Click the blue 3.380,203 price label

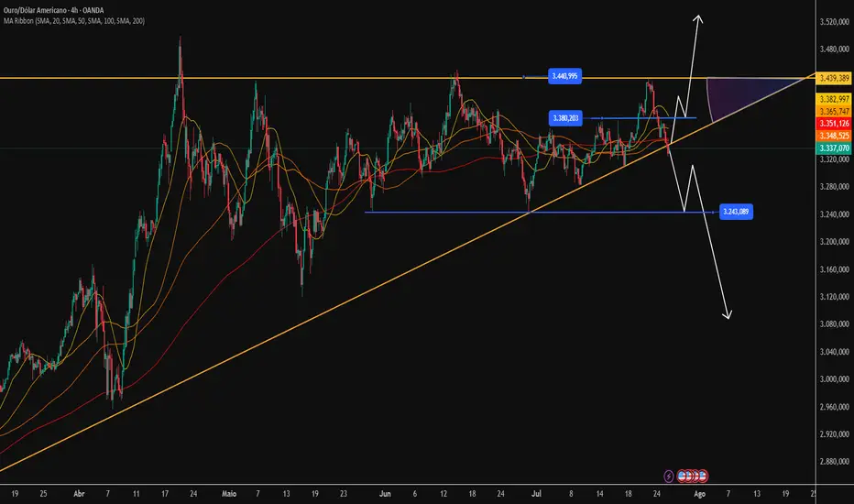(x=565, y=118)
